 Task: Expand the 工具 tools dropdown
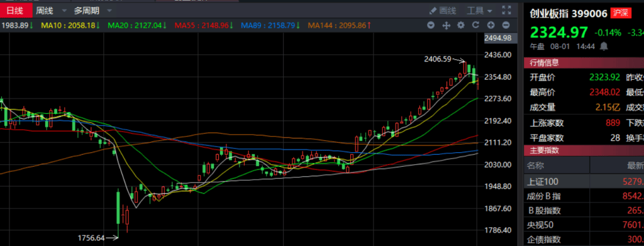(x=479, y=11)
